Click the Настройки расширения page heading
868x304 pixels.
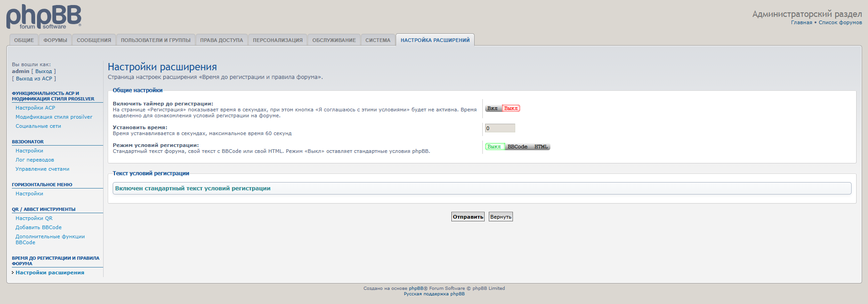tap(162, 67)
